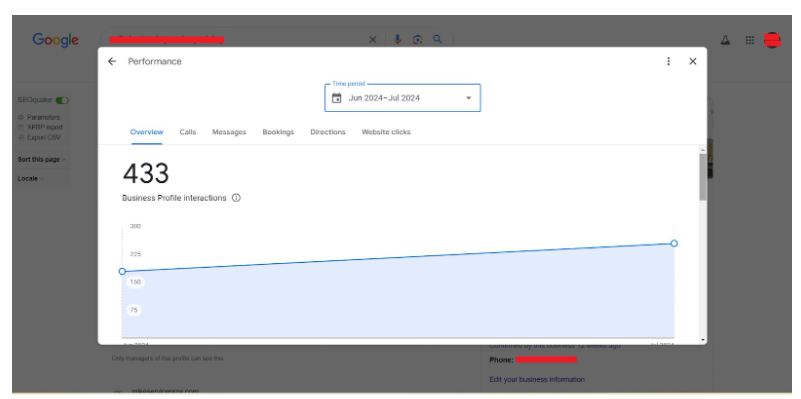Open the three-dot more options menu
The width and height of the screenshot is (801, 399).
pyautogui.click(x=668, y=61)
